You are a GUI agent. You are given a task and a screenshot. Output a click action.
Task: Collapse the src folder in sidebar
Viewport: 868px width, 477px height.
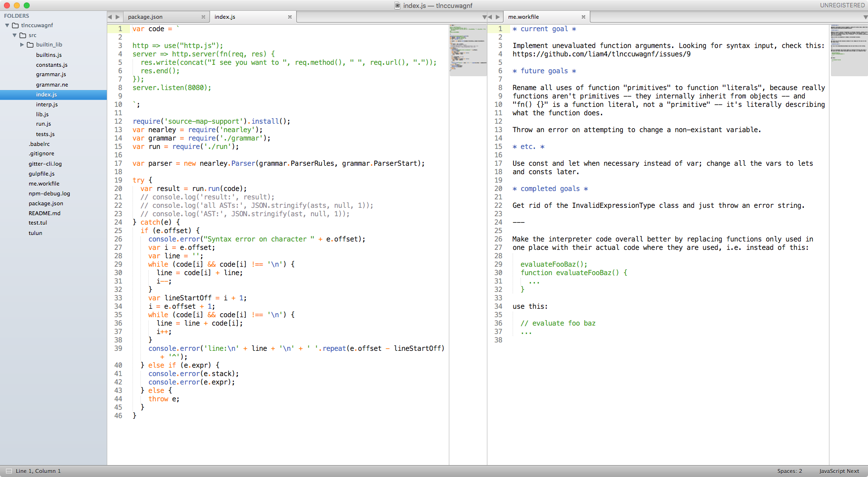click(15, 35)
